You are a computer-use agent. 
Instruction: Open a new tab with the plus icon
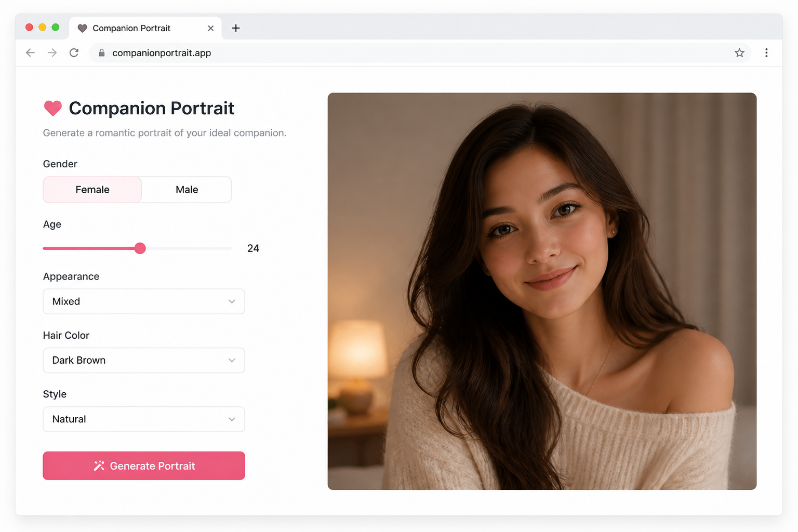tap(236, 28)
